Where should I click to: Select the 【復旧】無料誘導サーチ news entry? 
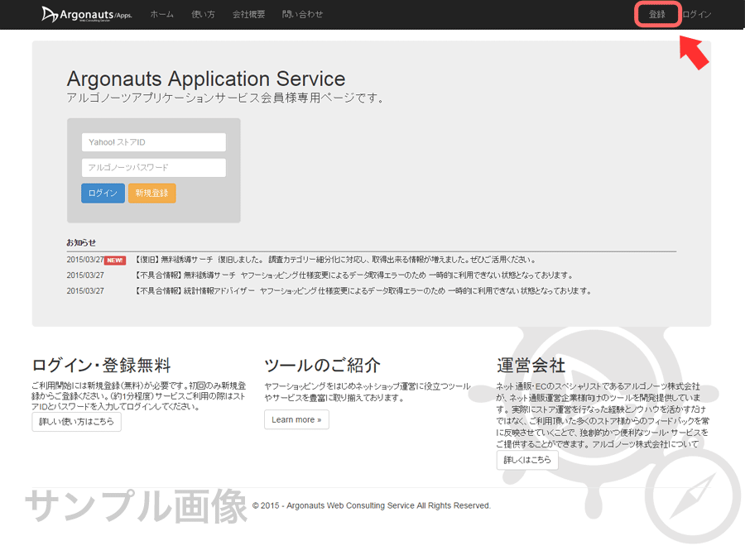(x=335, y=260)
